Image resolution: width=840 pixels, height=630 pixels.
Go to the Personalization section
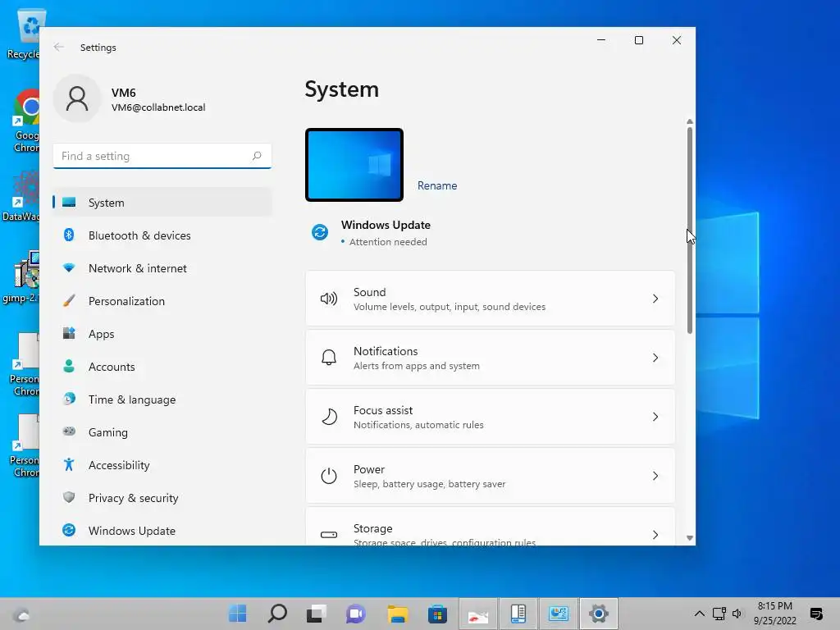point(162,300)
